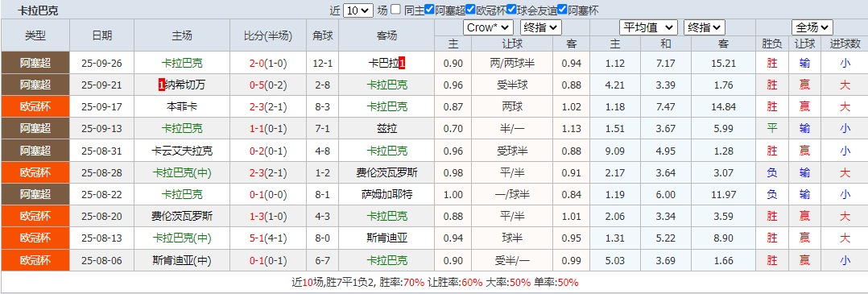Viewport: 868px width, 294px height.
Task: Click away team 费伦茨瓦罗斯 on 25-08-28
Action: (387, 172)
